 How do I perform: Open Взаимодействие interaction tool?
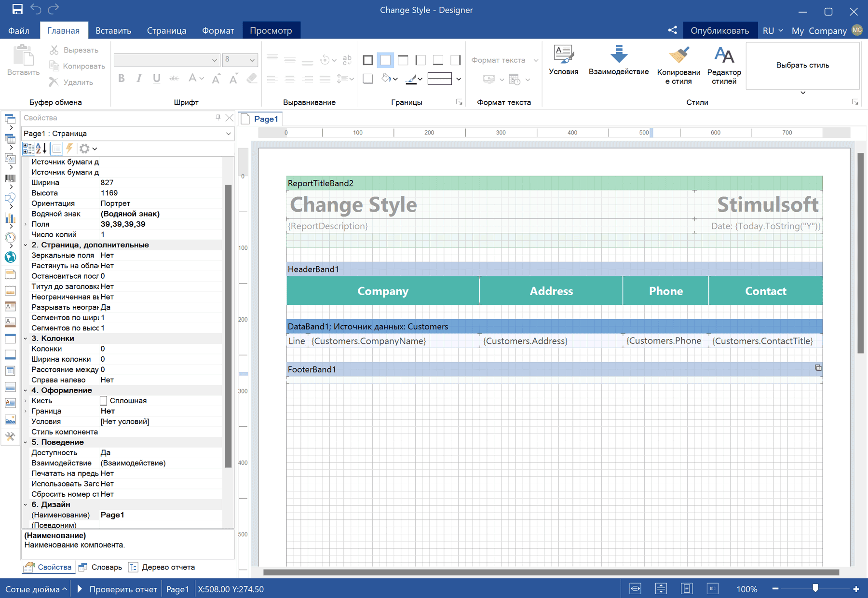click(619, 60)
